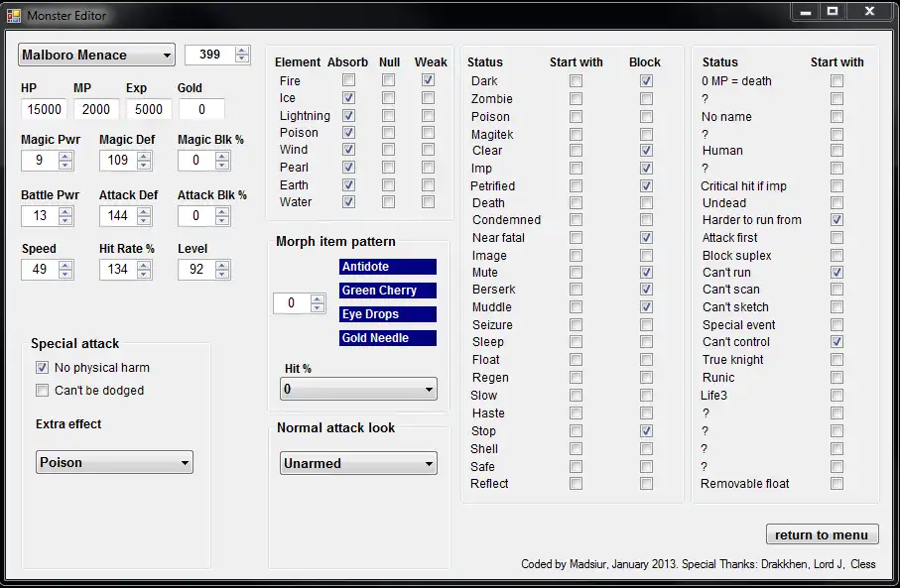Check Human status checkbox

click(x=836, y=151)
